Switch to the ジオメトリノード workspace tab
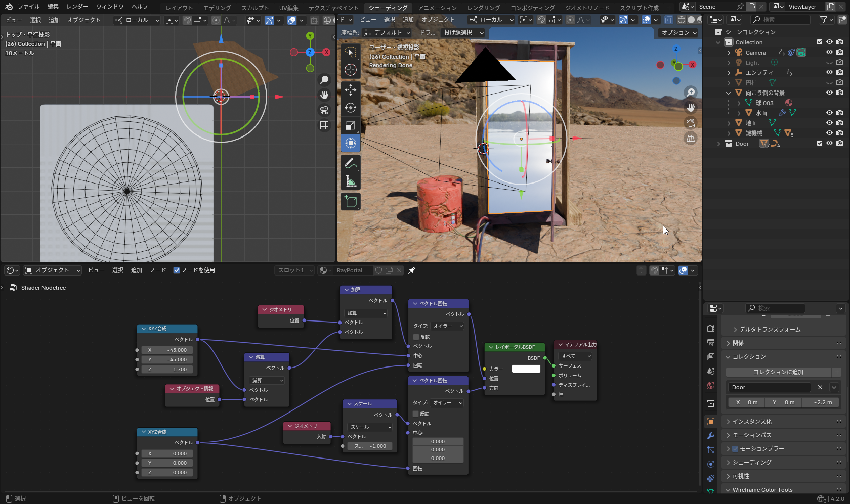The width and height of the screenshot is (850, 504). [587, 8]
